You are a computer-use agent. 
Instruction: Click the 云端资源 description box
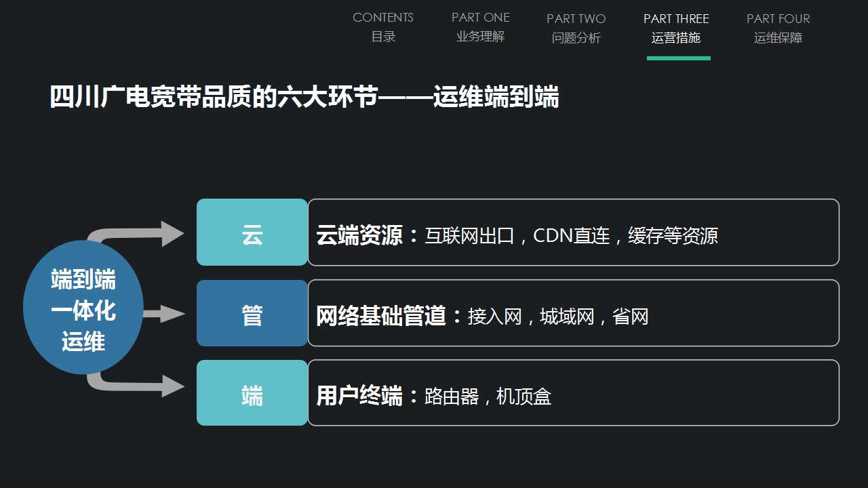point(574,232)
